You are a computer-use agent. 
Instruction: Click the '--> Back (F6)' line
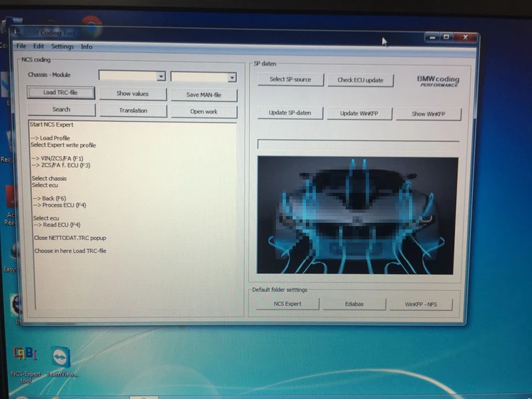[x=49, y=198]
